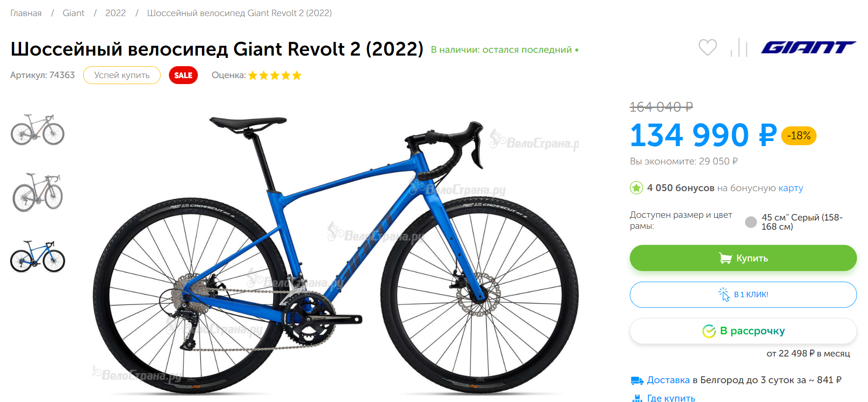Show first grey bike thumbnail
This screenshot has height=402, width=868.
click(x=38, y=130)
